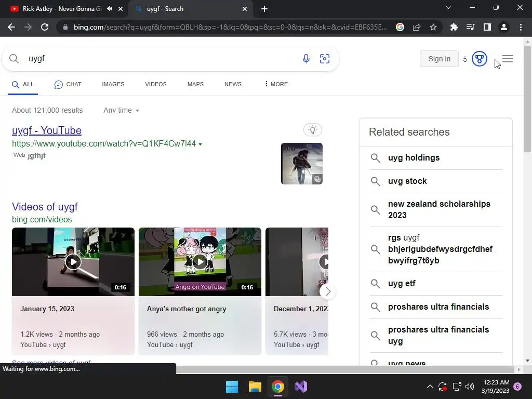Open the network tray icon
532x399 pixels.
[x=457, y=387]
